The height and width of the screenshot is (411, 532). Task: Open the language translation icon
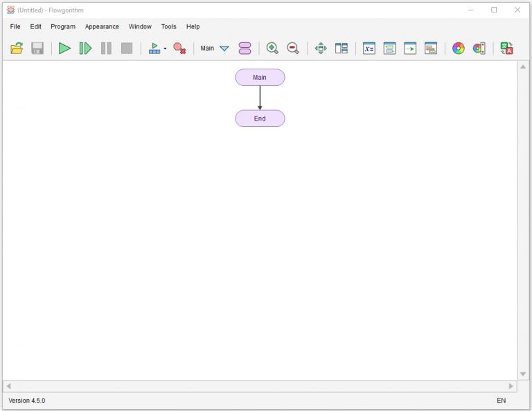pos(507,49)
